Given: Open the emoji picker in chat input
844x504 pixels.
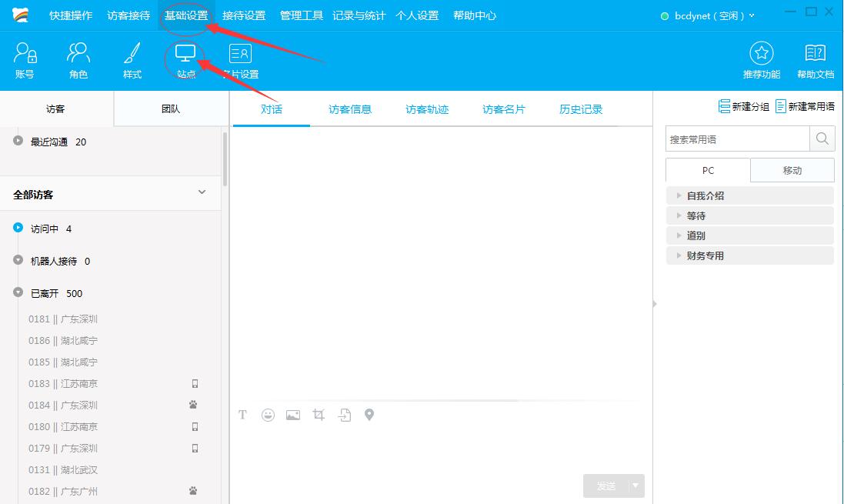Looking at the screenshot, I should pyautogui.click(x=268, y=415).
